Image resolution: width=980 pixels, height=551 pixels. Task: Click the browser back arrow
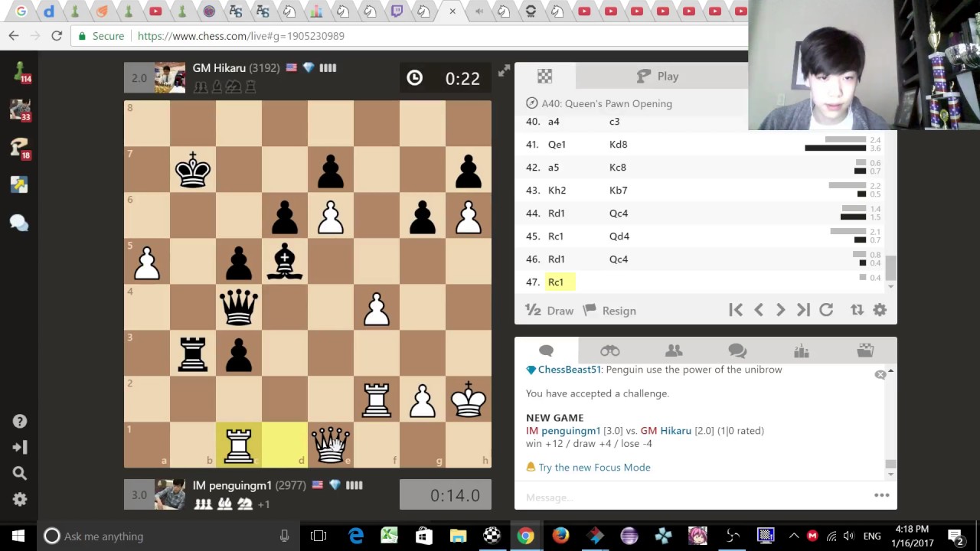[14, 36]
